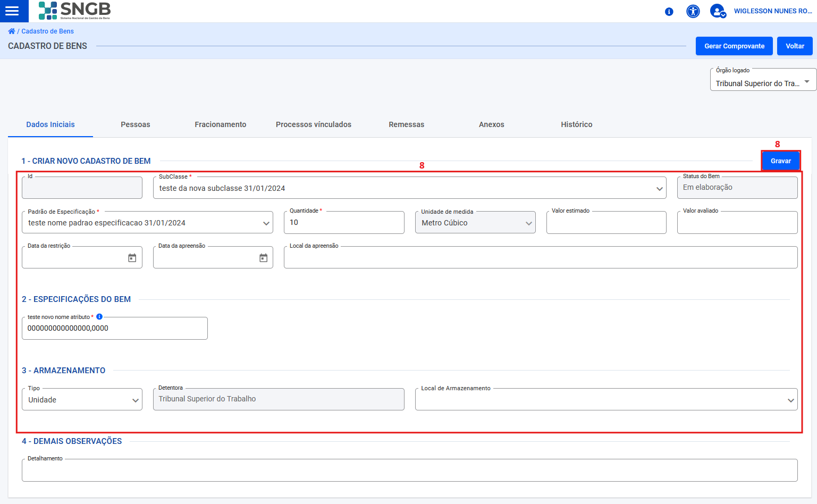Open the hamburger navigation menu
The width and height of the screenshot is (817, 504).
12,11
